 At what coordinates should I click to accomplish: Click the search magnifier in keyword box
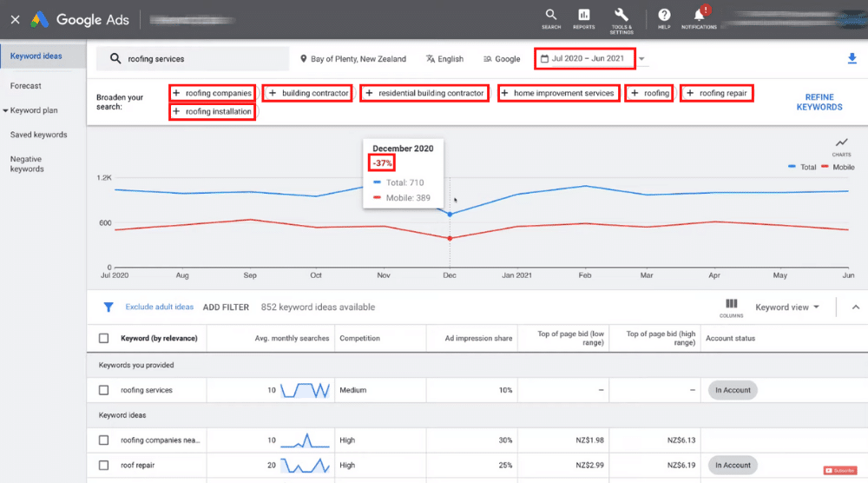point(115,58)
